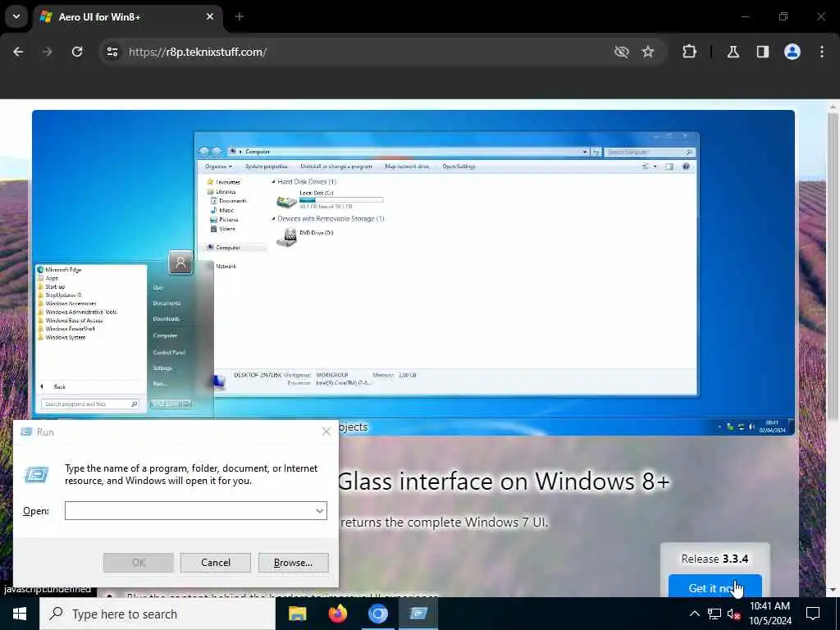Select the Run app in taskbar

click(x=418, y=614)
